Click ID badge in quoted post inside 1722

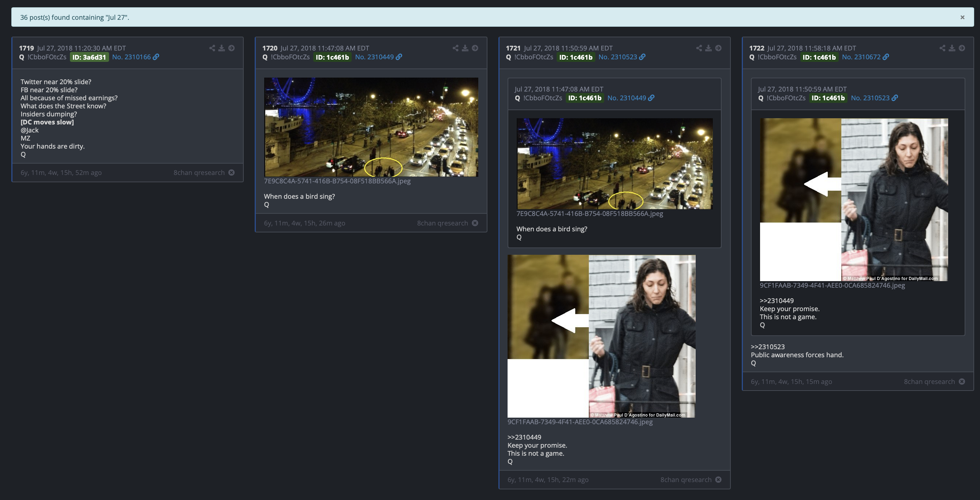click(828, 98)
